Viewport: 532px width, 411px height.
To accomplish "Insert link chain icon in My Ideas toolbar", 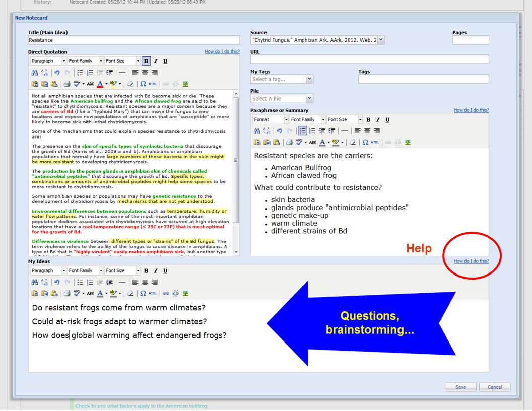I will pos(166,293).
